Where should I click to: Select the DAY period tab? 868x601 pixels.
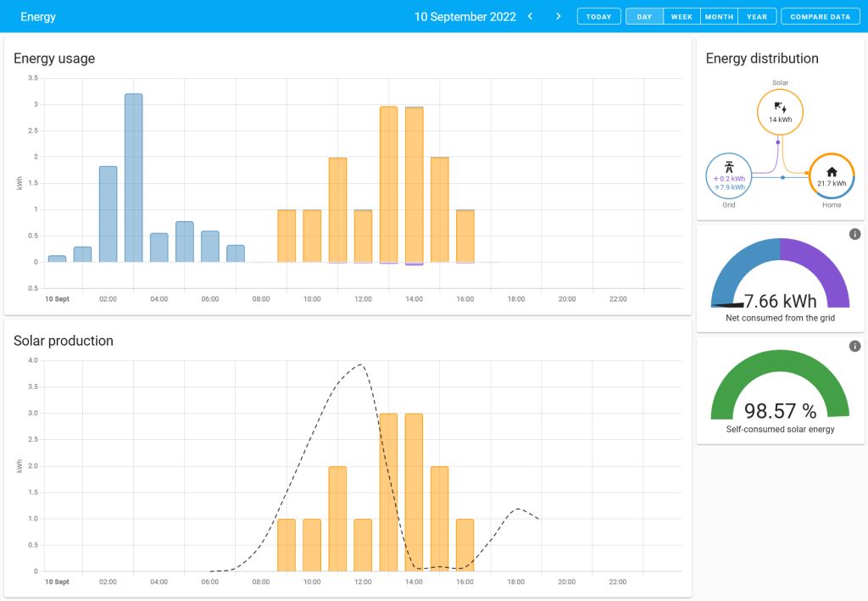pyautogui.click(x=644, y=17)
